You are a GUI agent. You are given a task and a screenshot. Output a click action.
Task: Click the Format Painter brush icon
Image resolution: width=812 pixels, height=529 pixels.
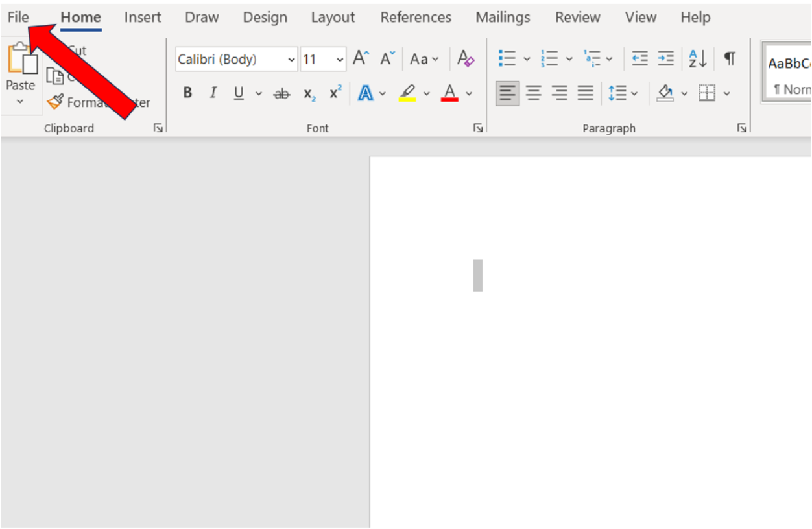(x=55, y=102)
